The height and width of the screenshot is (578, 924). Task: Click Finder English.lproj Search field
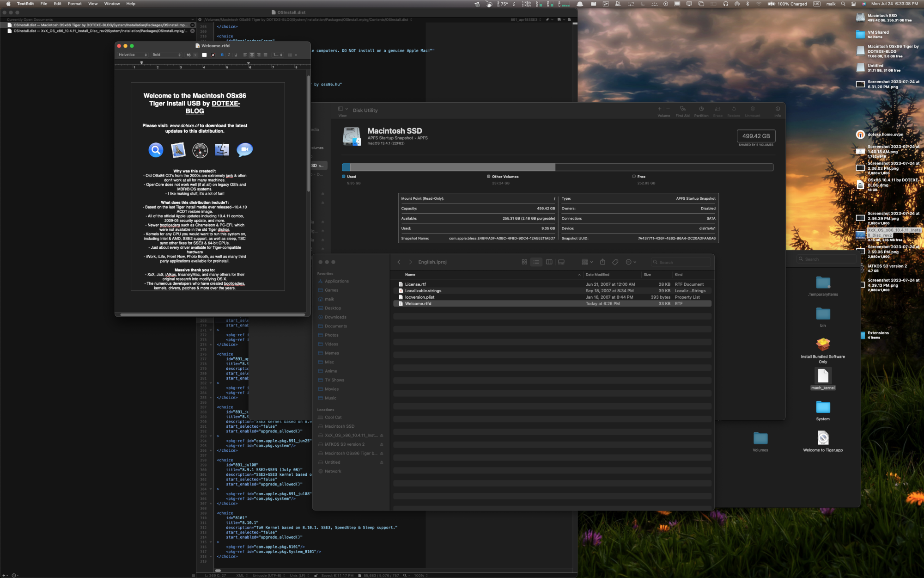tap(681, 262)
